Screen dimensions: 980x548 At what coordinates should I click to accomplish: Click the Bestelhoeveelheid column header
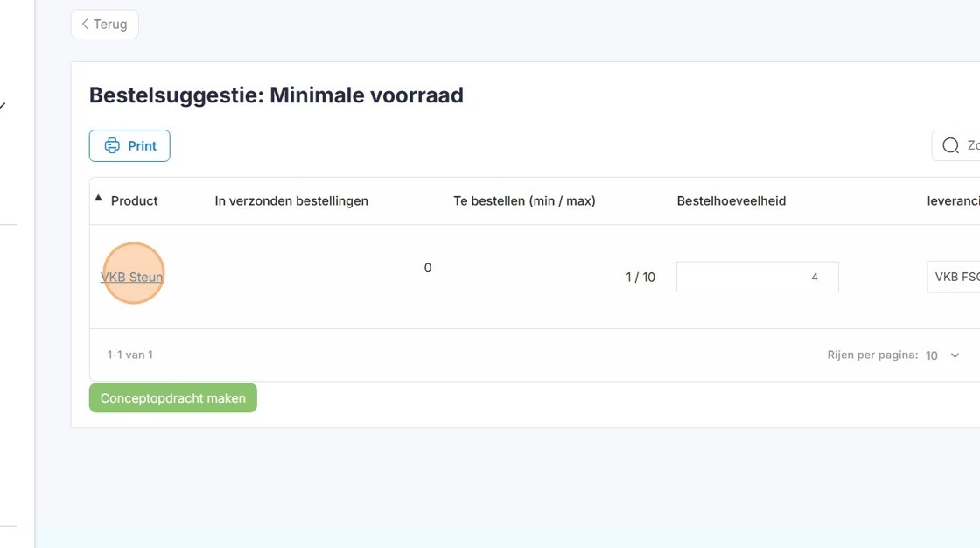pyautogui.click(x=731, y=200)
